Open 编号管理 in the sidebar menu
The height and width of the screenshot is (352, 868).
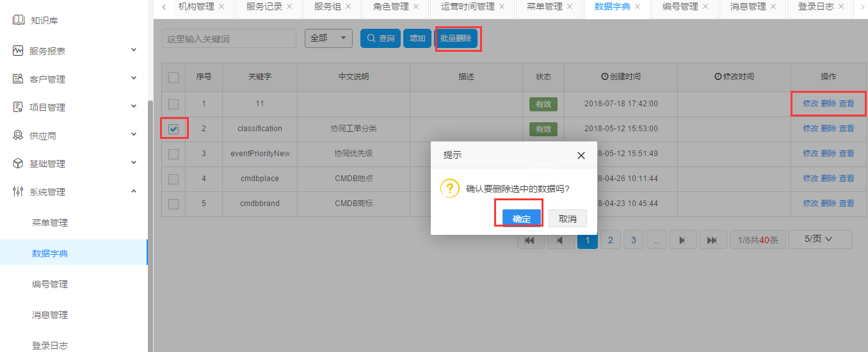pos(50,284)
